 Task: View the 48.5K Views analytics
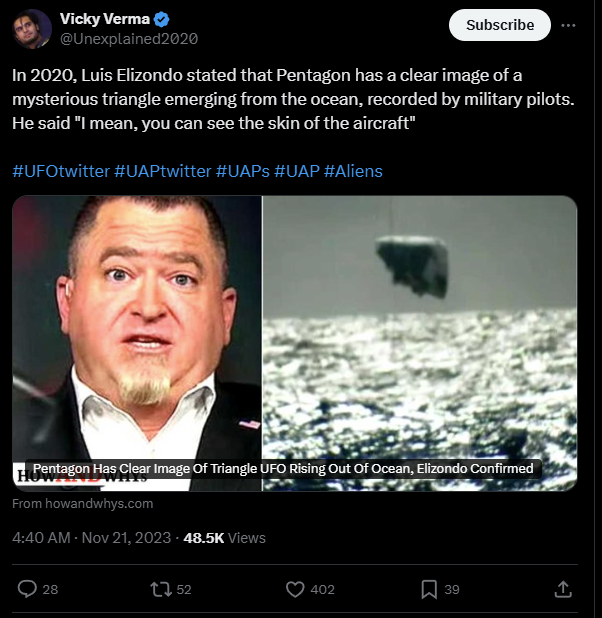[x=225, y=538]
